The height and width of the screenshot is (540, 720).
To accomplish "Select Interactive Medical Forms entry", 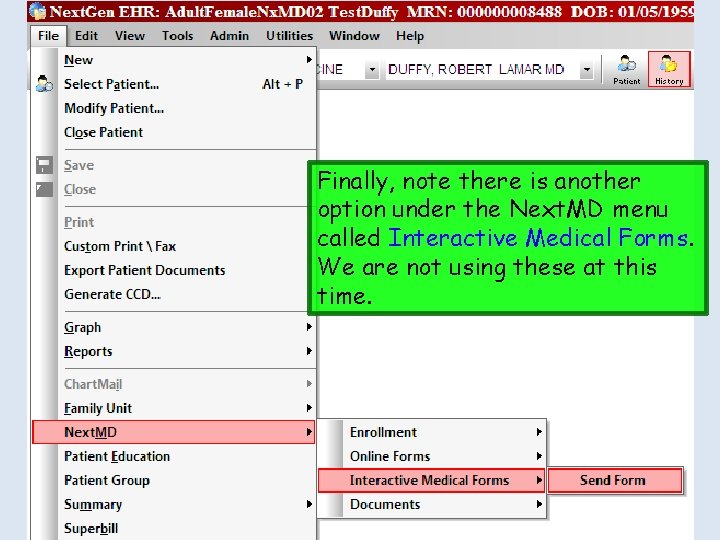I will 431,480.
